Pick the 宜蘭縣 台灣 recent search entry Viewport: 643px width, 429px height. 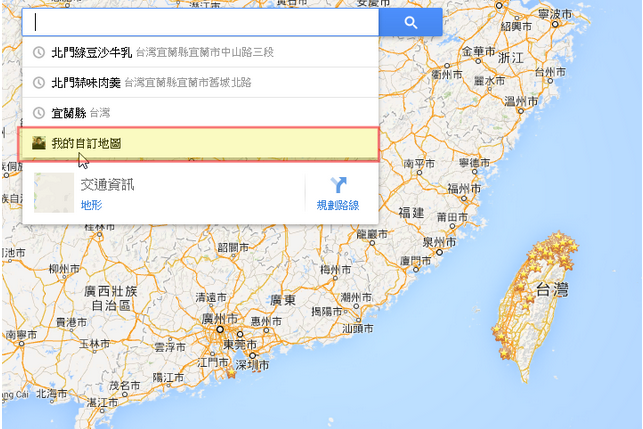click(x=68, y=113)
